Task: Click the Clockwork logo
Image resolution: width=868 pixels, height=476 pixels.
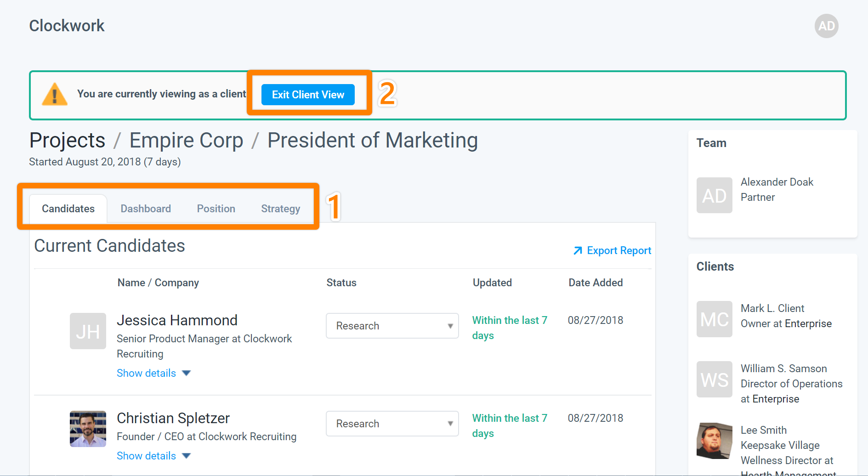Action: coord(67,26)
